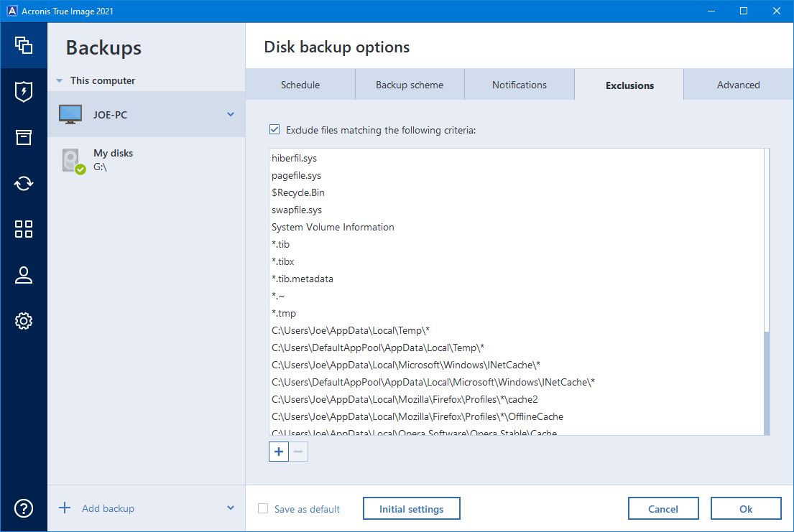Select the *.tib.metadata exclusion entry
The image size is (794, 532).
(517, 279)
